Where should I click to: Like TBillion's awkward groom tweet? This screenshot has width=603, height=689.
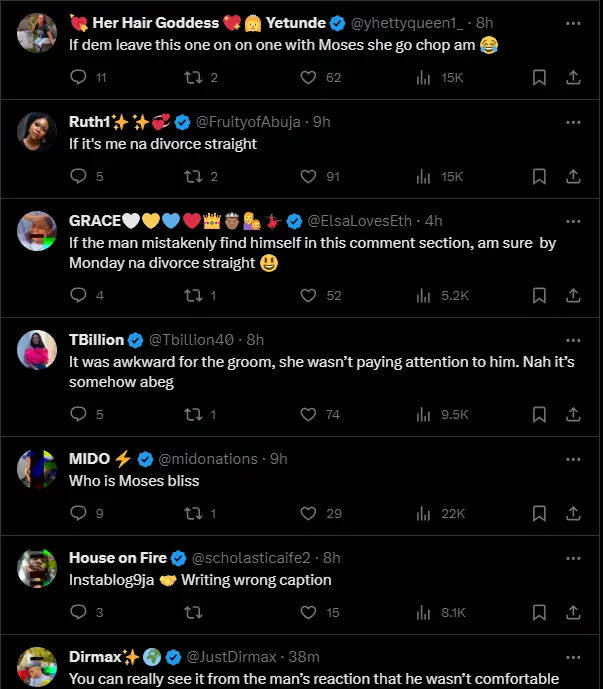(308, 414)
